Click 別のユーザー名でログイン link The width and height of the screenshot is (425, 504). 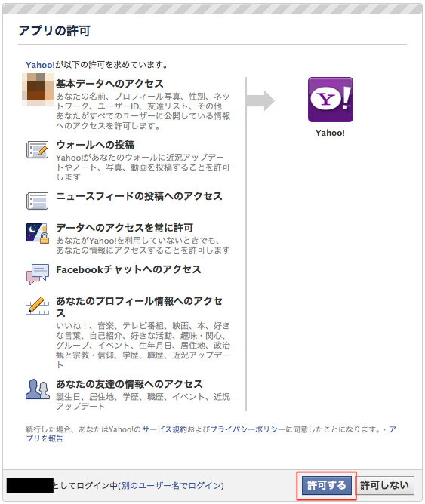click(171, 486)
